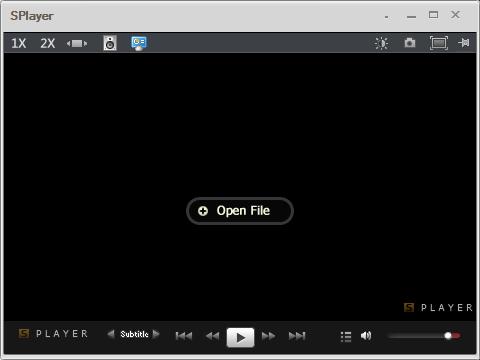
Task: Adjust the volume slider handle
Action: [x=448, y=335]
